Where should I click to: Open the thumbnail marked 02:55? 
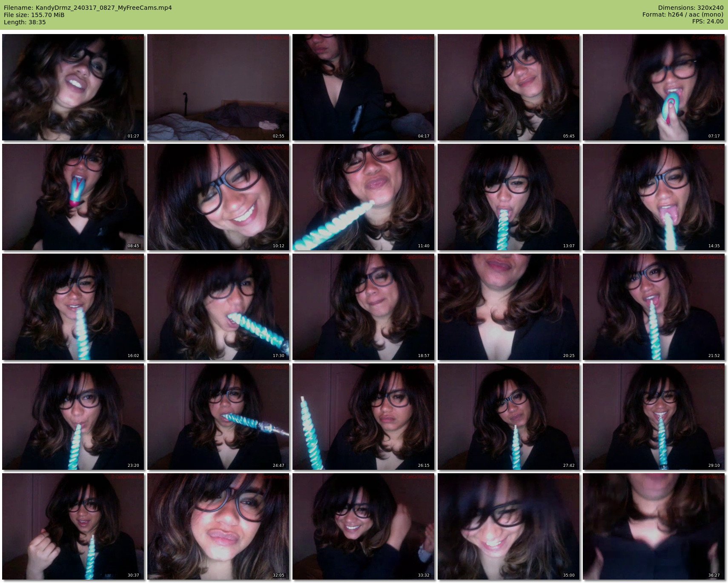(x=218, y=87)
